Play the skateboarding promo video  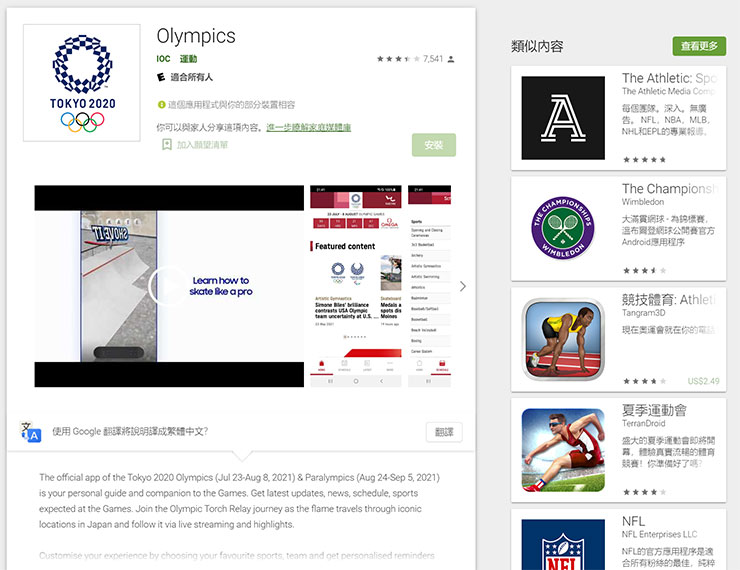[168, 286]
